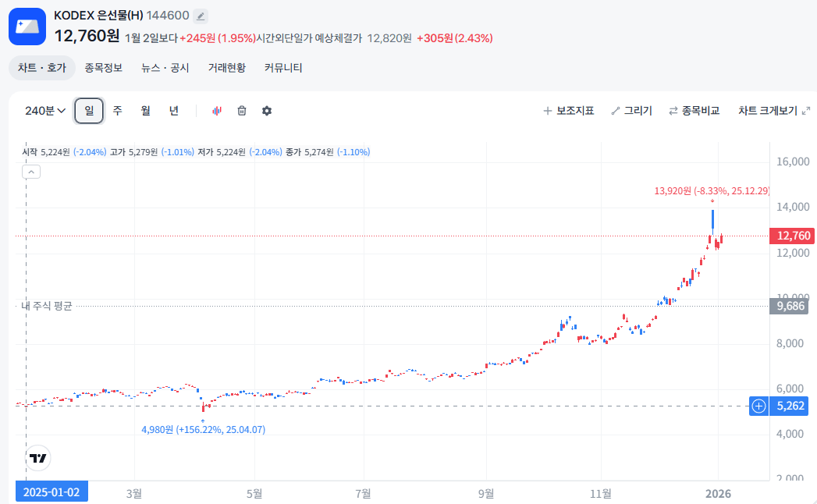
Task: Select the 일 daily interval
Action: 89,111
